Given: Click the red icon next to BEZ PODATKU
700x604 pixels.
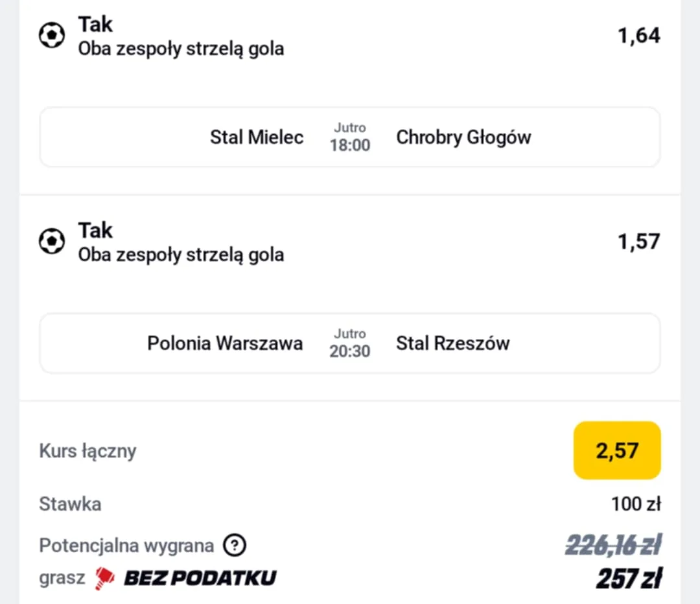Looking at the screenshot, I should coord(104,577).
